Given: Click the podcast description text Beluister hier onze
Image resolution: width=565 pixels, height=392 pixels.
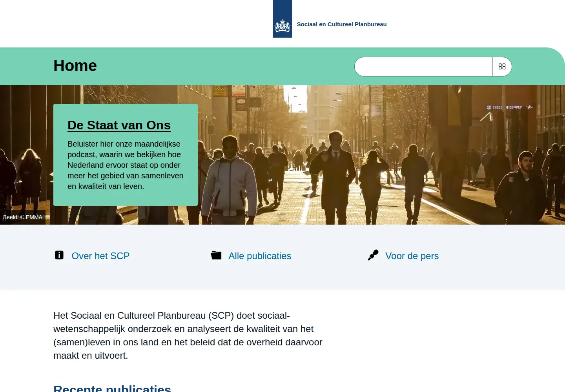Looking at the screenshot, I should click(x=126, y=165).
